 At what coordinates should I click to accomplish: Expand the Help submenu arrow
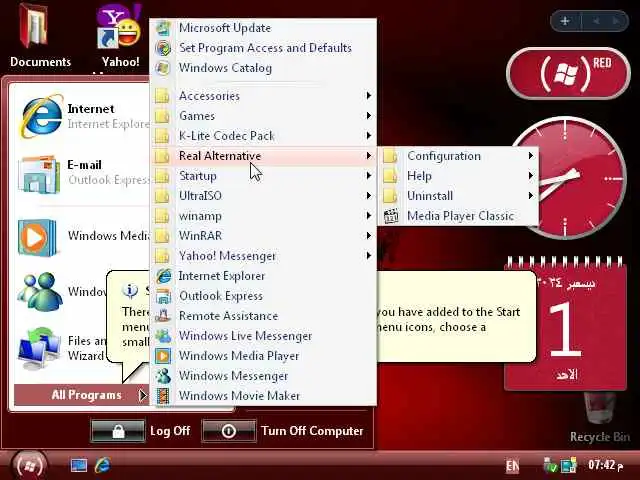click(531, 176)
